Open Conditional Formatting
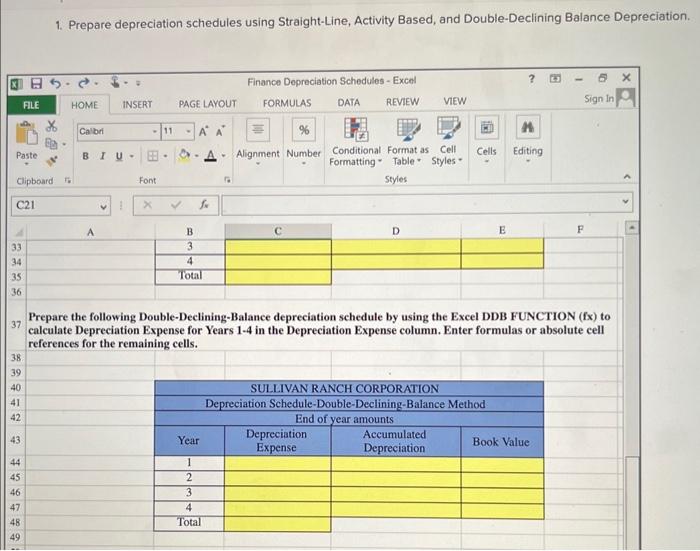The width and height of the screenshot is (700, 551). pos(356,142)
